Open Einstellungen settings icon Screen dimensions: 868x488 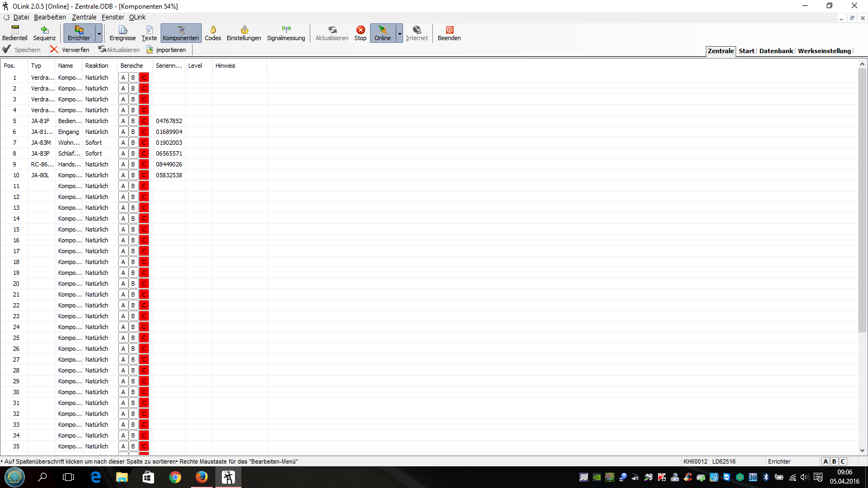click(244, 33)
